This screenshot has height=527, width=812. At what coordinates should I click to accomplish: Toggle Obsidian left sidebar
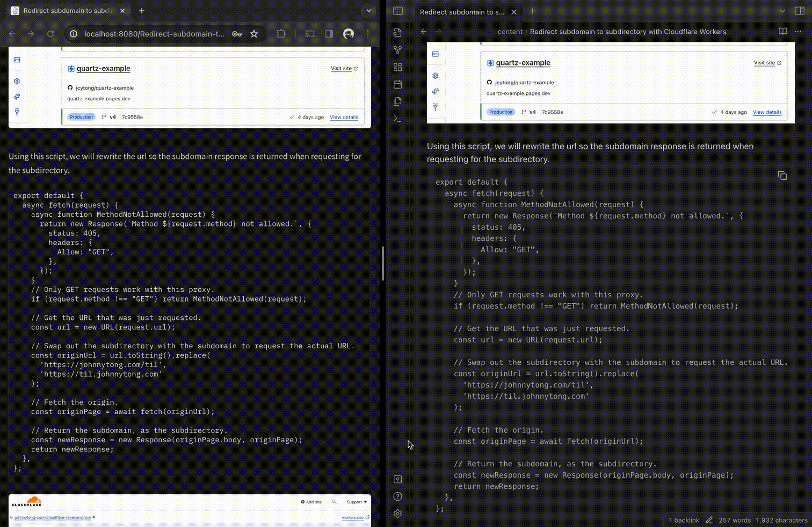[x=398, y=11]
